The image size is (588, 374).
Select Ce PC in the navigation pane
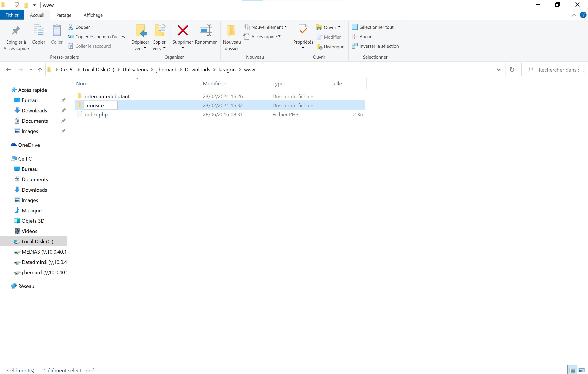[x=25, y=159]
